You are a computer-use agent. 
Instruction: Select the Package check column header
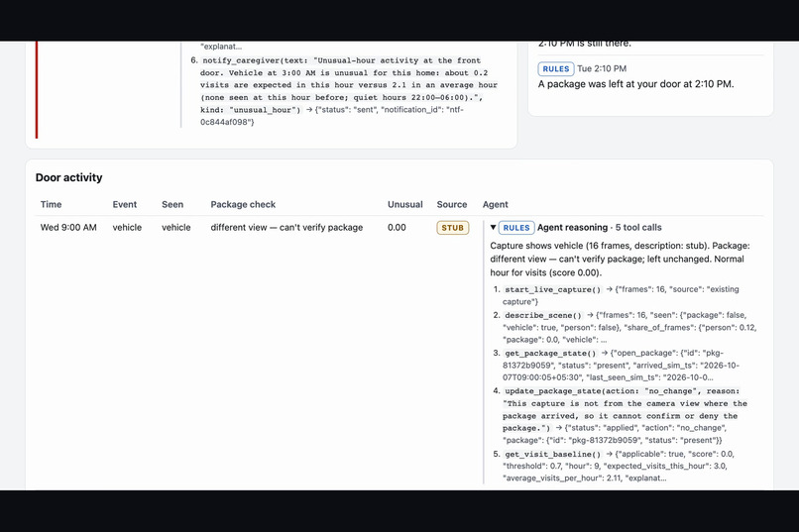click(243, 205)
